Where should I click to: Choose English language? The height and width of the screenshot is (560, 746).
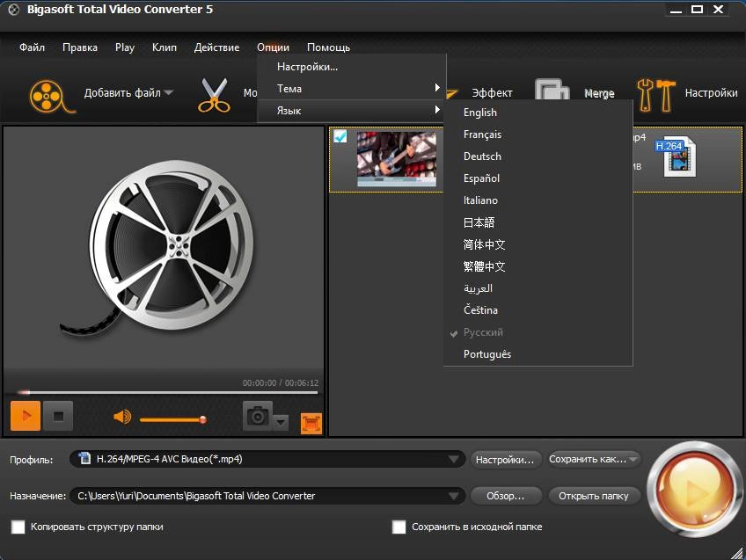538,113
